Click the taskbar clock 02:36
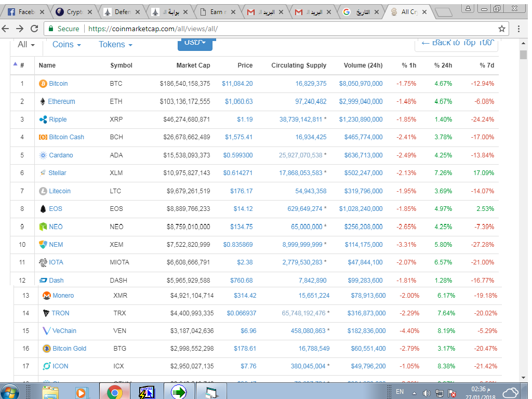This screenshot has width=532, height=399. pyautogui.click(x=480, y=389)
